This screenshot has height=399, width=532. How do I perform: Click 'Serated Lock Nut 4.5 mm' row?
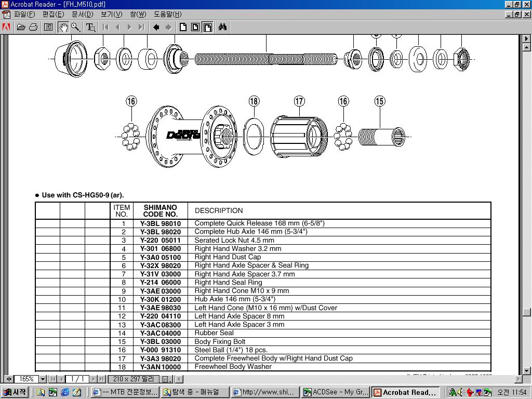(263, 240)
